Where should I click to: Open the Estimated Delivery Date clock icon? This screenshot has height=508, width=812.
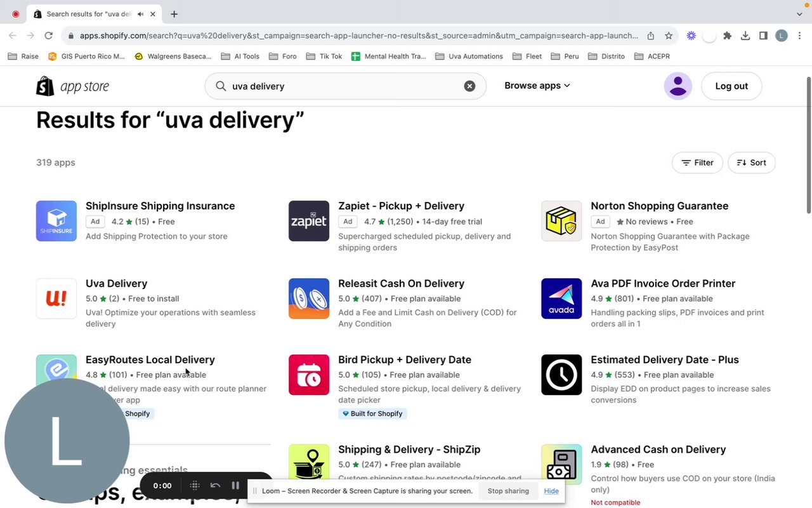pyautogui.click(x=561, y=375)
